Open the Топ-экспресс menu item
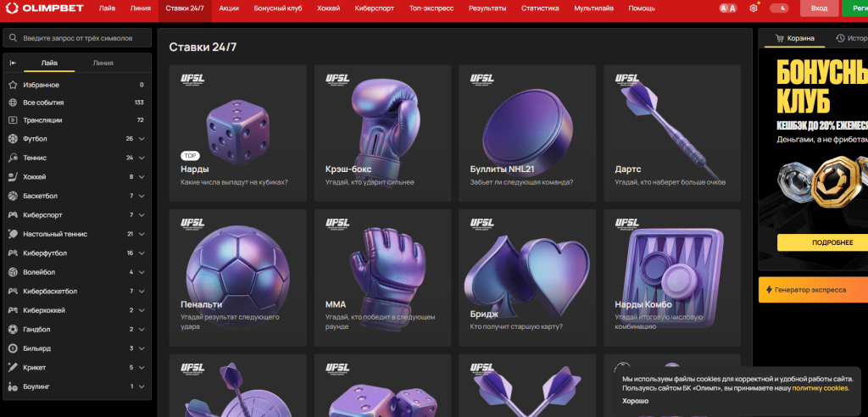 [x=431, y=8]
